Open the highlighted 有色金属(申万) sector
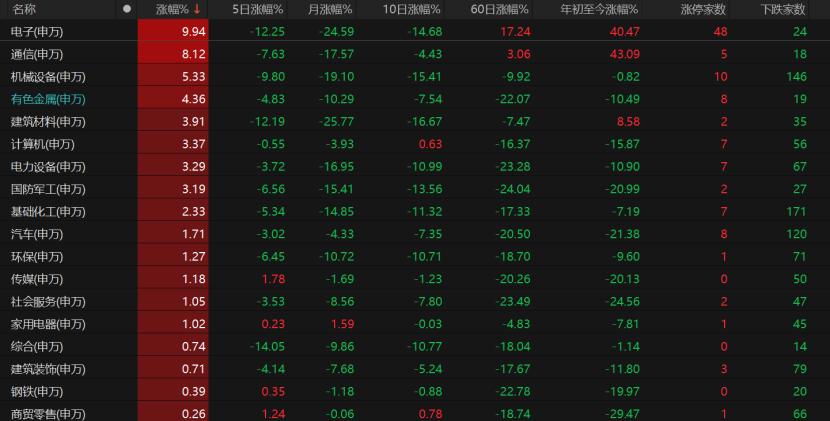 [48, 99]
